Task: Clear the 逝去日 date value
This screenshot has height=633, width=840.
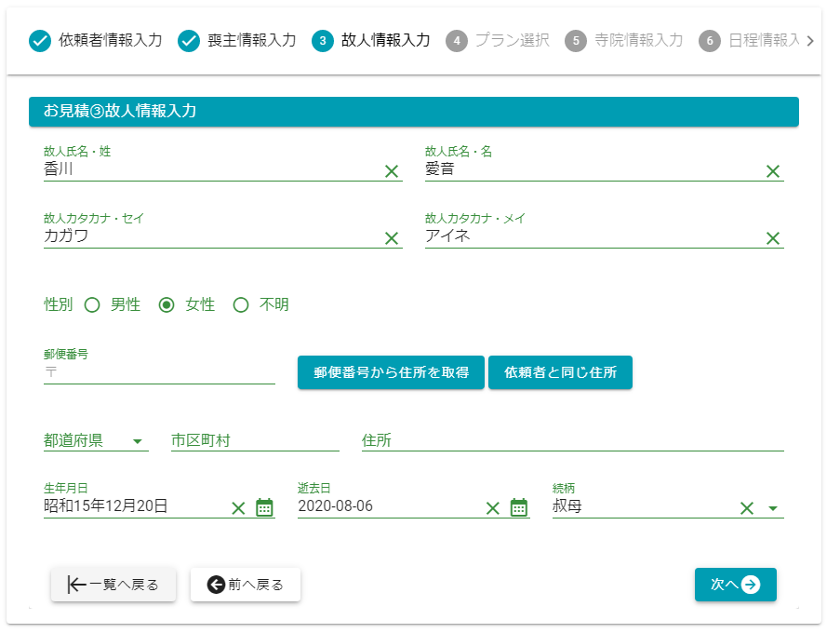Action: [x=493, y=507]
